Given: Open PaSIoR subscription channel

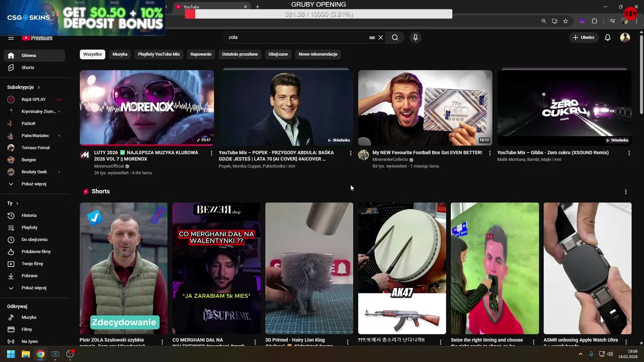Looking at the screenshot, I should coord(34,124).
